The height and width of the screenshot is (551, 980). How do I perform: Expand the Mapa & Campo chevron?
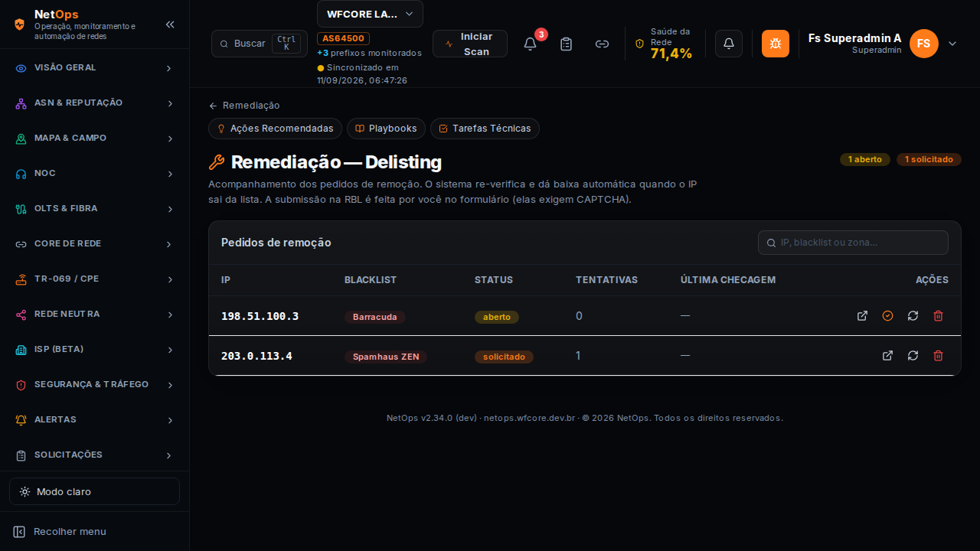(169, 139)
